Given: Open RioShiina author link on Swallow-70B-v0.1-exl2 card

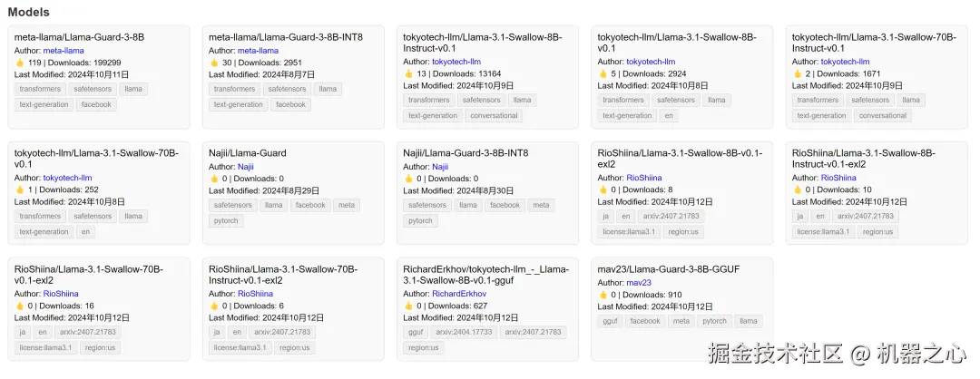Looking at the screenshot, I should (61, 294).
